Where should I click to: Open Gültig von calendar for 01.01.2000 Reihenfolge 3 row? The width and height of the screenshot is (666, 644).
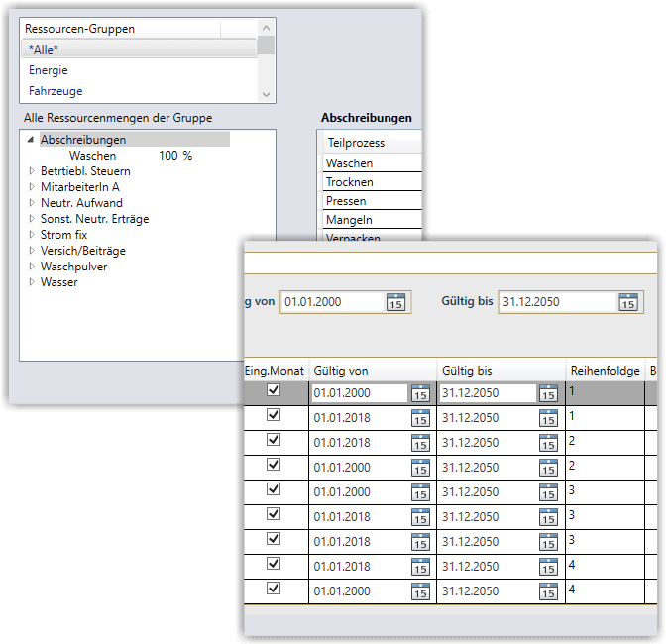pyautogui.click(x=420, y=492)
